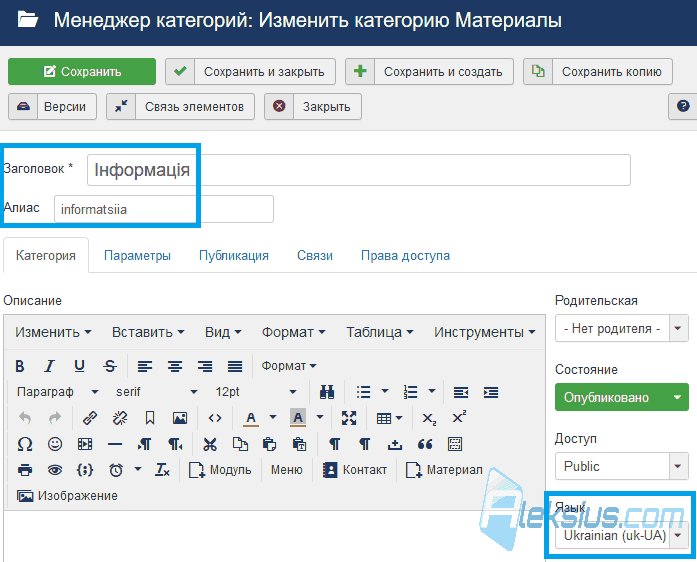Image resolution: width=697 pixels, height=562 pixels.
Task: Insert link chain icon
Action: 90,418
